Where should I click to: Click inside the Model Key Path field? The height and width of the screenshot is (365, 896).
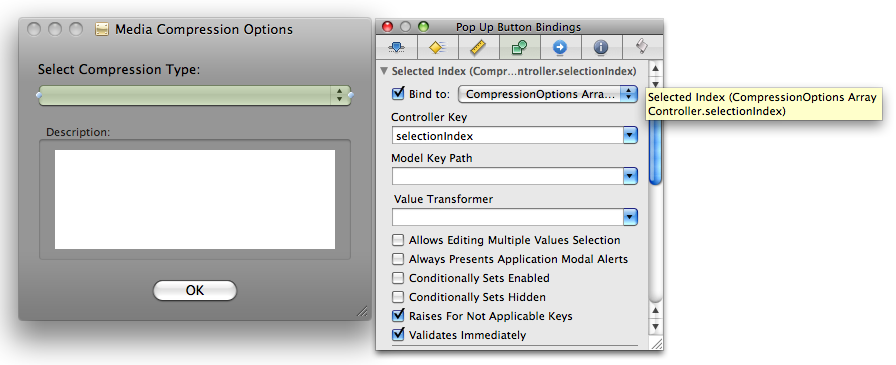(507, 177)
